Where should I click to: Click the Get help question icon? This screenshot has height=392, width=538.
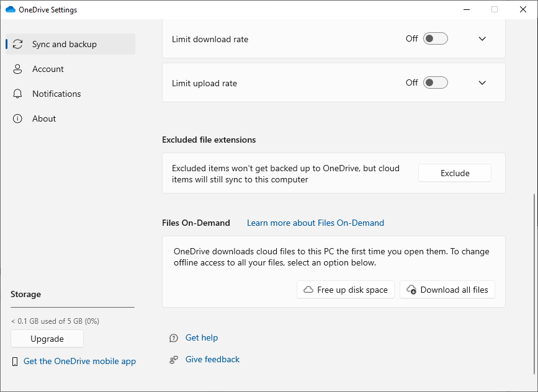pyautogui.click(x=174, y=338)
